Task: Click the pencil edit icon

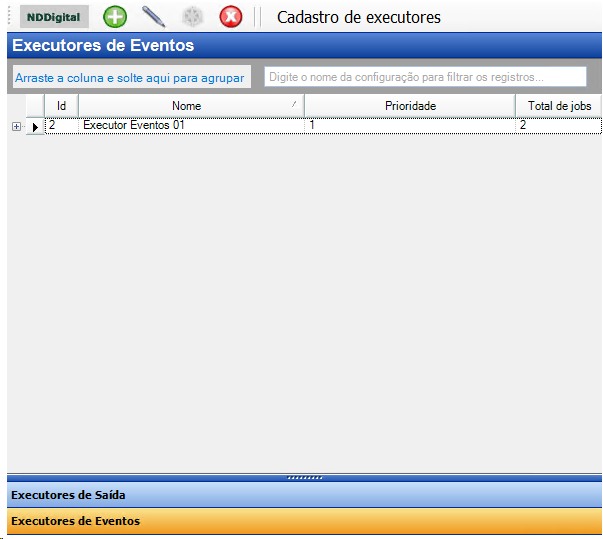Action: (153, 17)
